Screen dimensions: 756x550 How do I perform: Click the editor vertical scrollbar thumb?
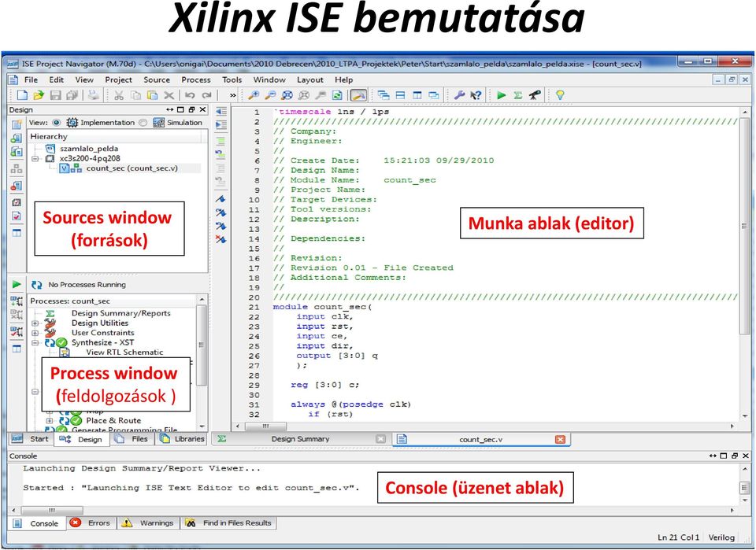pos(744,225)
